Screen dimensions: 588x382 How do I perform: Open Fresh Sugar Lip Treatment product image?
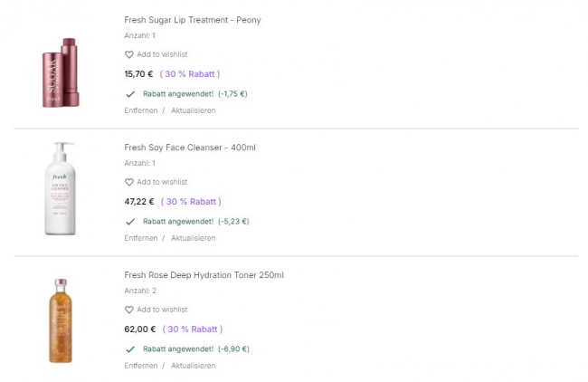61,72
